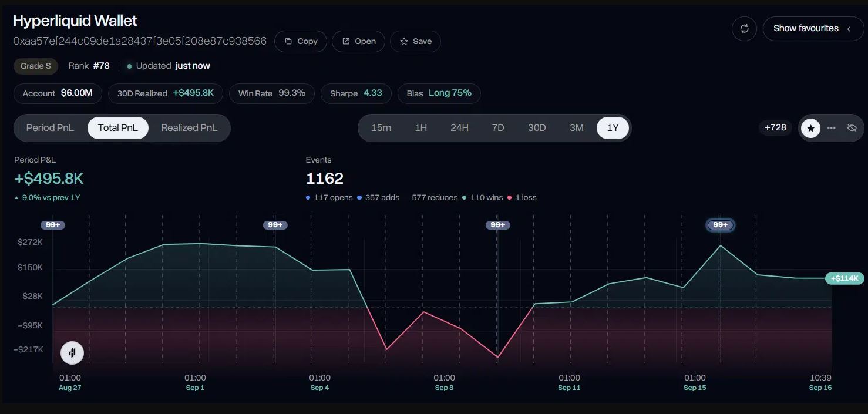Click the 99+ marker at chart start
This screenshot has height=414, width=868.
tap(53, 225)
